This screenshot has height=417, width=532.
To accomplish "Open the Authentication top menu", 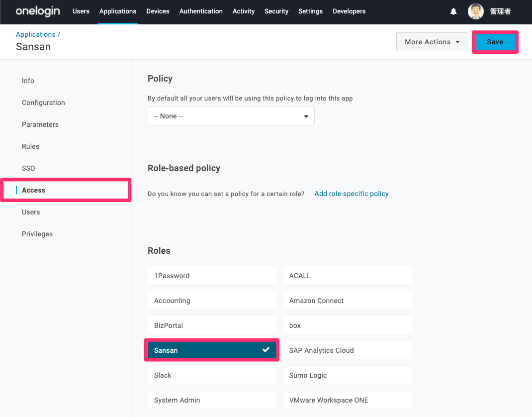I will [201, 11].
